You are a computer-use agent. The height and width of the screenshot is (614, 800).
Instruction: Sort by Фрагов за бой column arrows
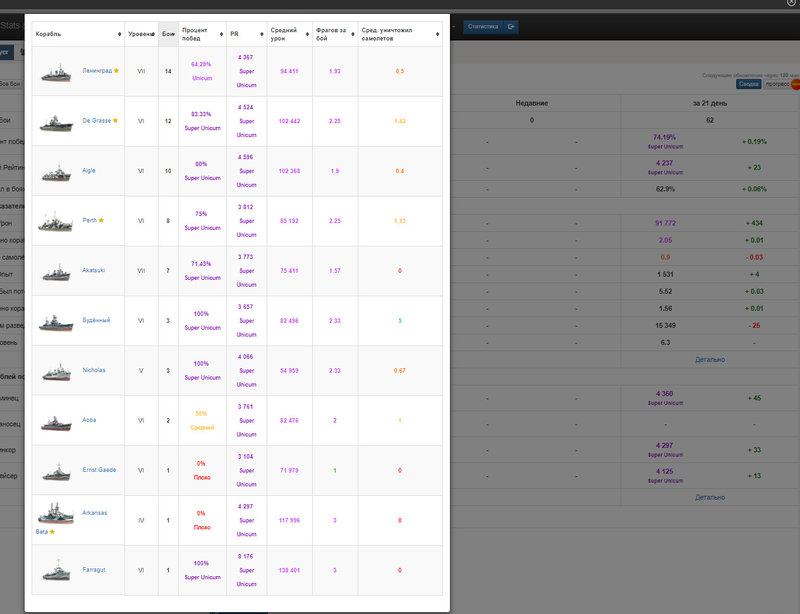coord(353,34)
